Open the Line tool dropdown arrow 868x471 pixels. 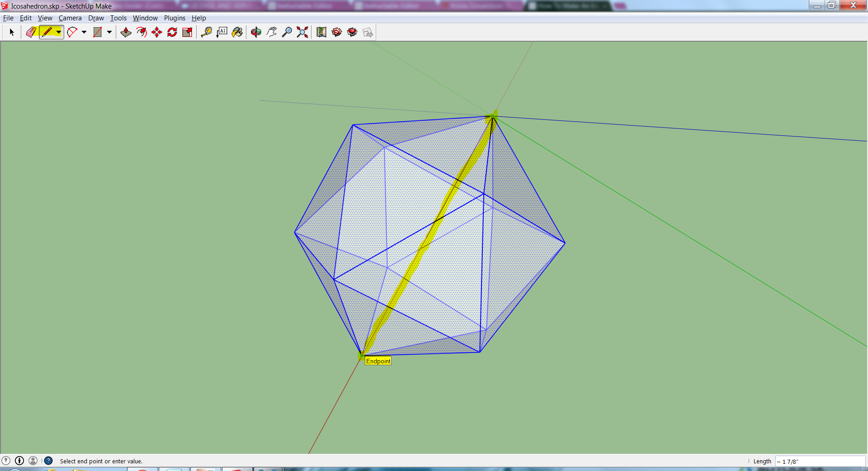pyautogui.click(x=59, y=32)
